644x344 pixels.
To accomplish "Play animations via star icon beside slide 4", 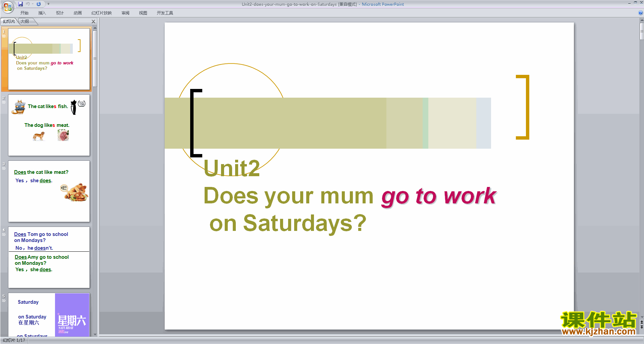I will (4, 235).
